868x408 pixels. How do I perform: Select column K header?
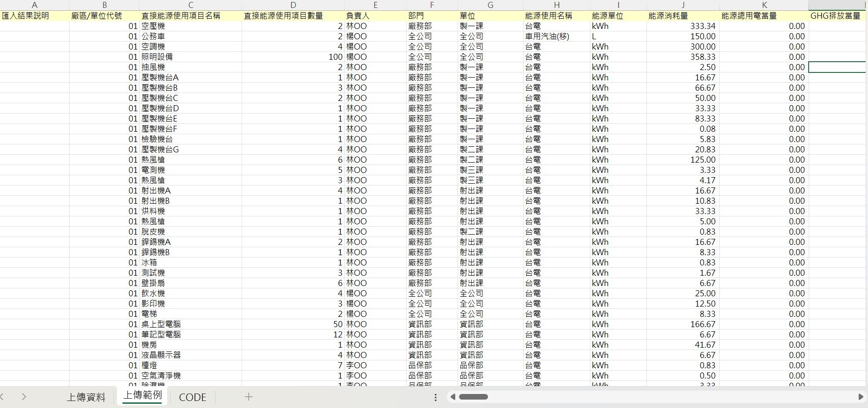(764, 5)
